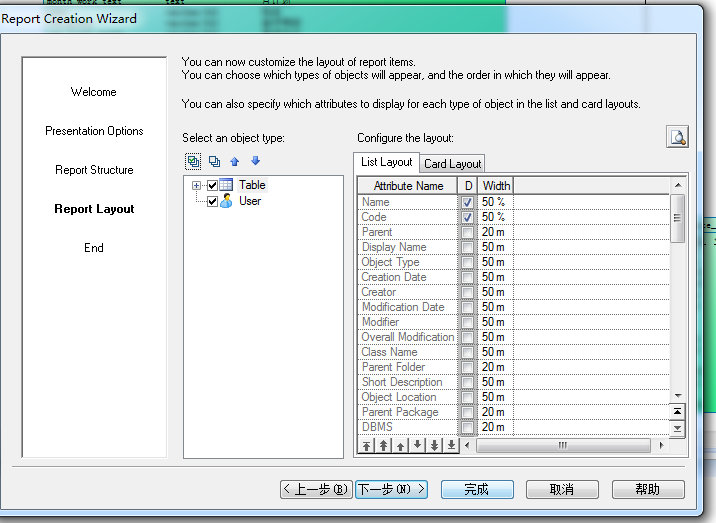Screen dimensions: 716x523
Task: Click scroll down arrow of attribute grid
Action: click(678, 396)
